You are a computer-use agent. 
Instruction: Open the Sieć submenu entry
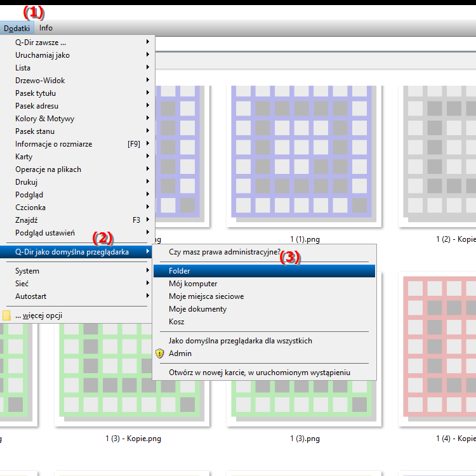click(x=77, y=284)
